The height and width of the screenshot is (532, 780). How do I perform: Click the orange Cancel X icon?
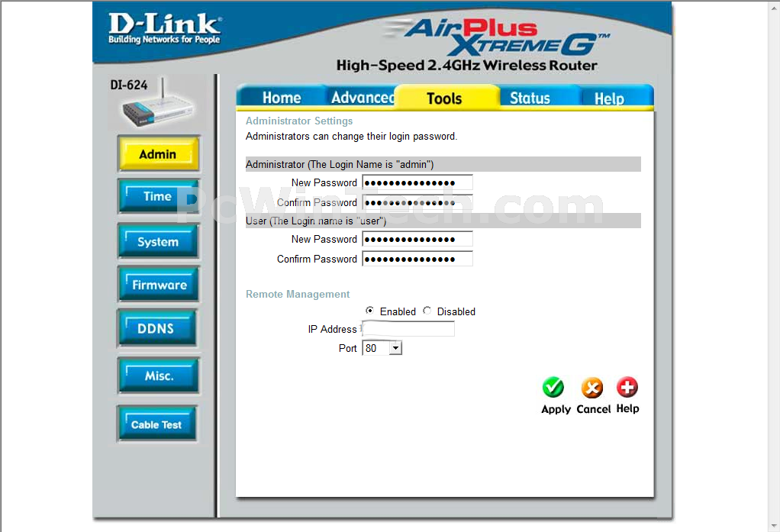(592, 388)
